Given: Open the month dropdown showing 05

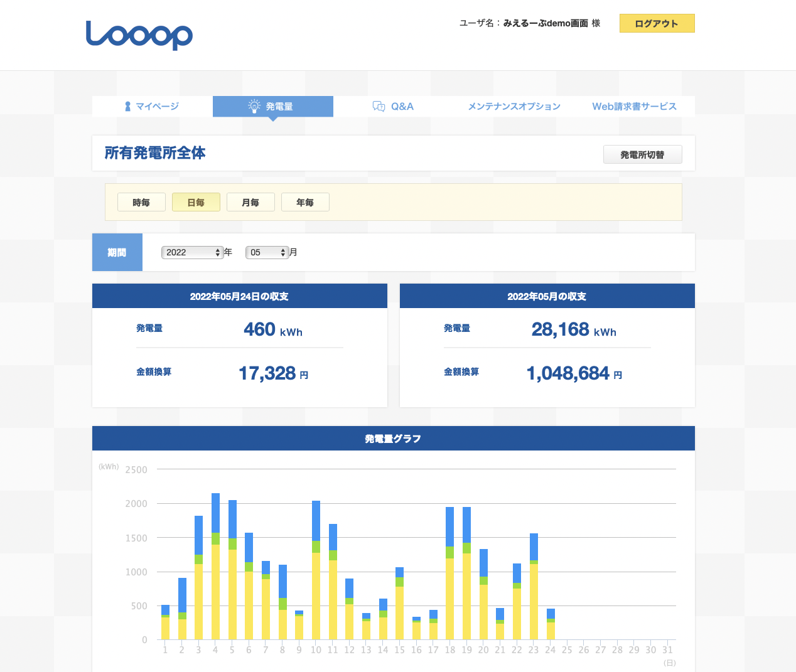Looking at the screenshot, I should (267, 252).
